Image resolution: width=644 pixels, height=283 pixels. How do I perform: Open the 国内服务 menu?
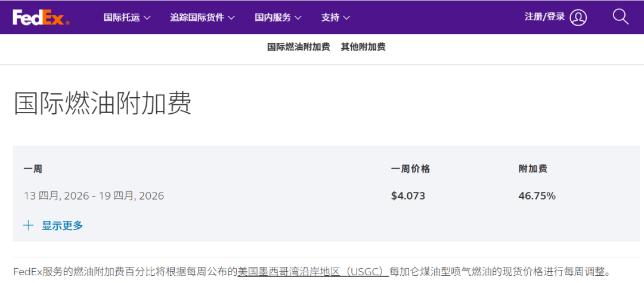pyautogui.click(x=273, y=17)
